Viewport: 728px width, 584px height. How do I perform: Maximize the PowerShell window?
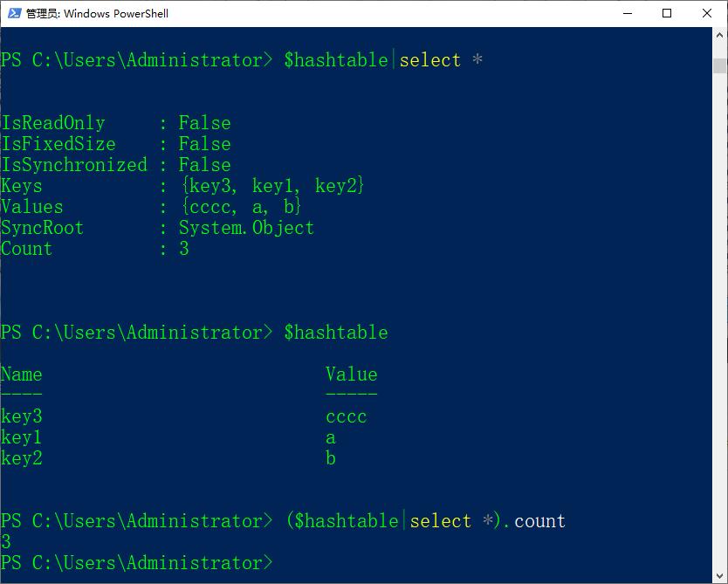pyautogui.click(x=667, y=13)
